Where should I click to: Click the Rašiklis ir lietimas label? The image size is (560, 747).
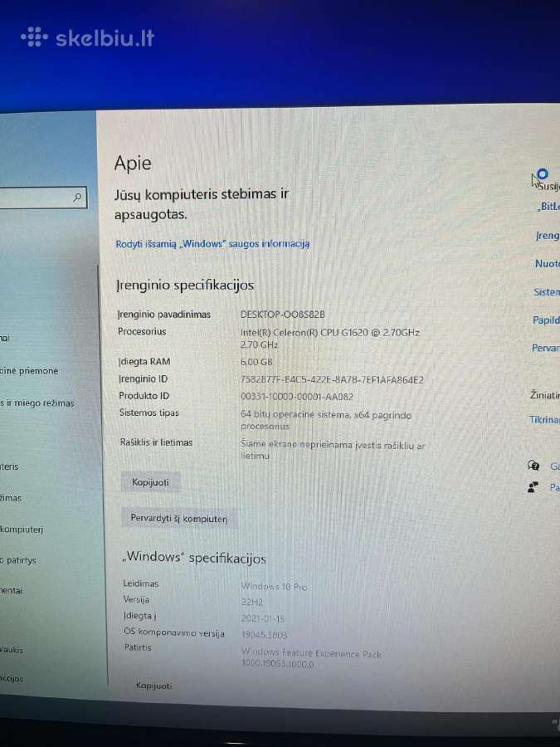click(x=156, y=442)
